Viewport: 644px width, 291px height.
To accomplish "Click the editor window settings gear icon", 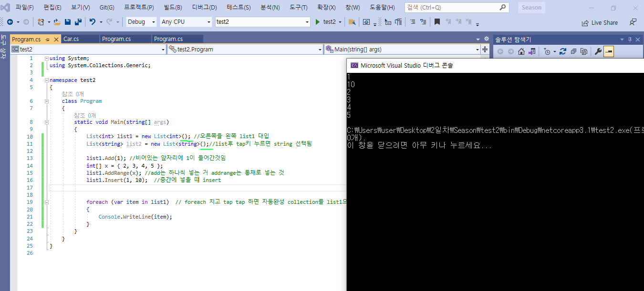I will [x=487, y=39].
